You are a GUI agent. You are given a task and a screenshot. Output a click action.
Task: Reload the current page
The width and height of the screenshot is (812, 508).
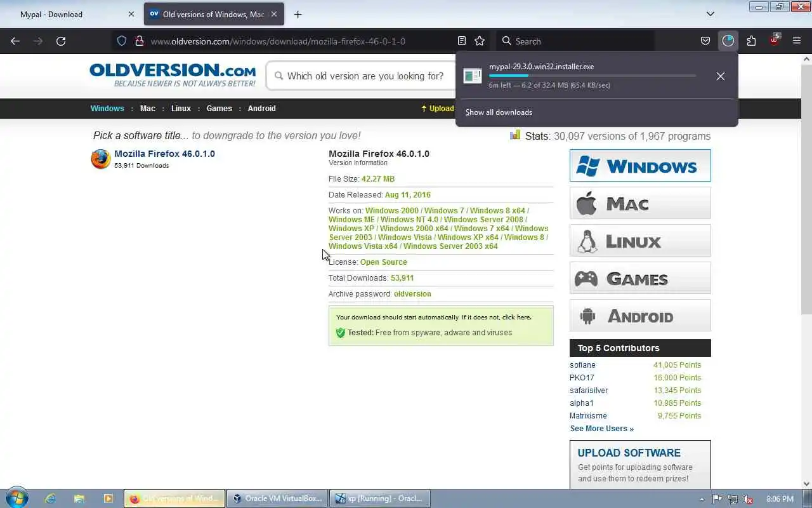pyautogui.click(x=61, y=41)
